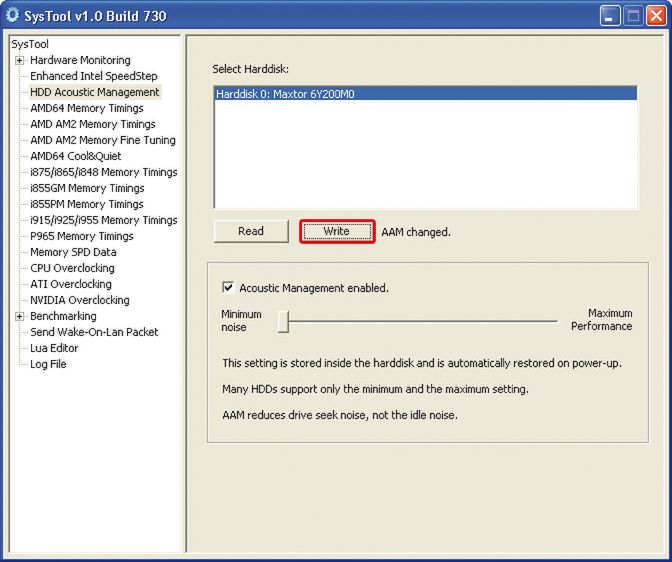Uncheck Acoustic Management enabled checkbox

coord(228,288)
